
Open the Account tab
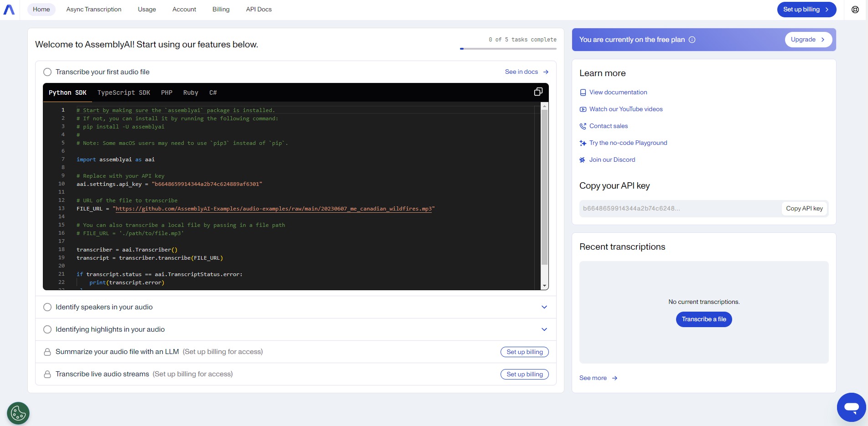[184, 10]
